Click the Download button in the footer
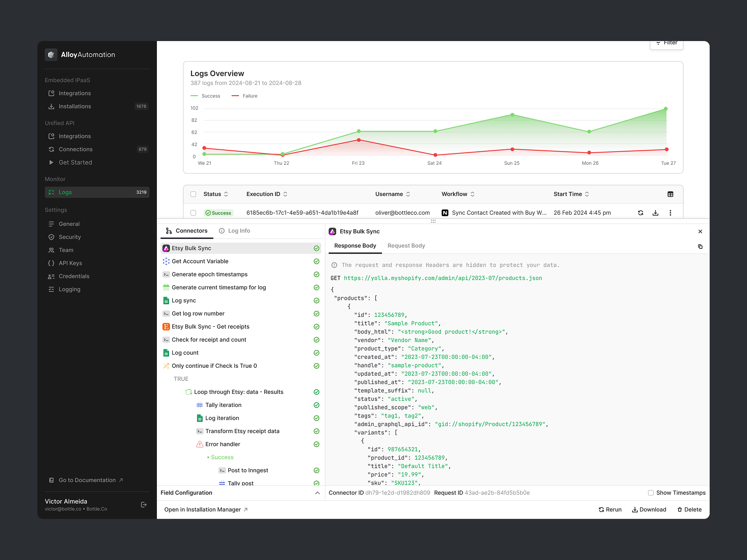Viewport: 747px width, 560px height. coord(649,510)
